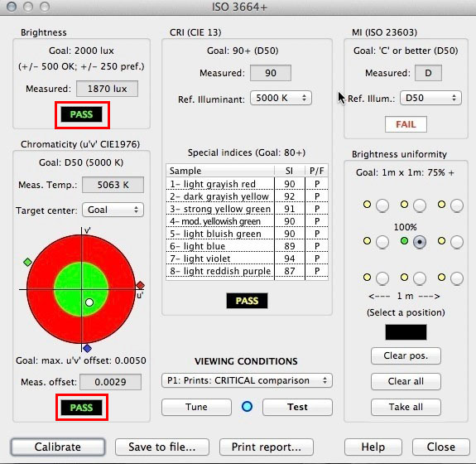Open the MI Ref. Illum. D50 dropdown
Screen dimensions: 476x464
[430, 98]
